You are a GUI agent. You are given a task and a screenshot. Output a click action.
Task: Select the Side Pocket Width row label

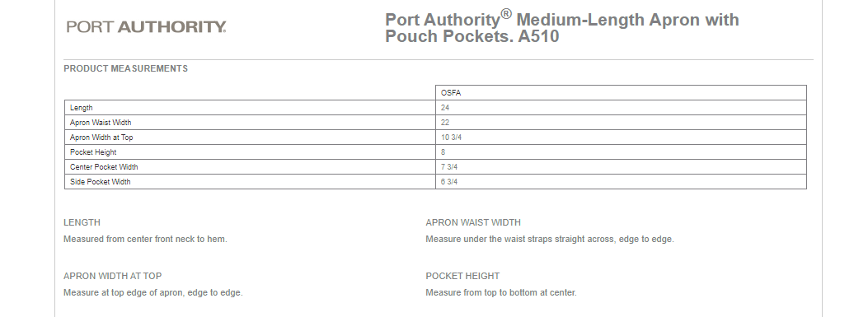pos(101,182)
